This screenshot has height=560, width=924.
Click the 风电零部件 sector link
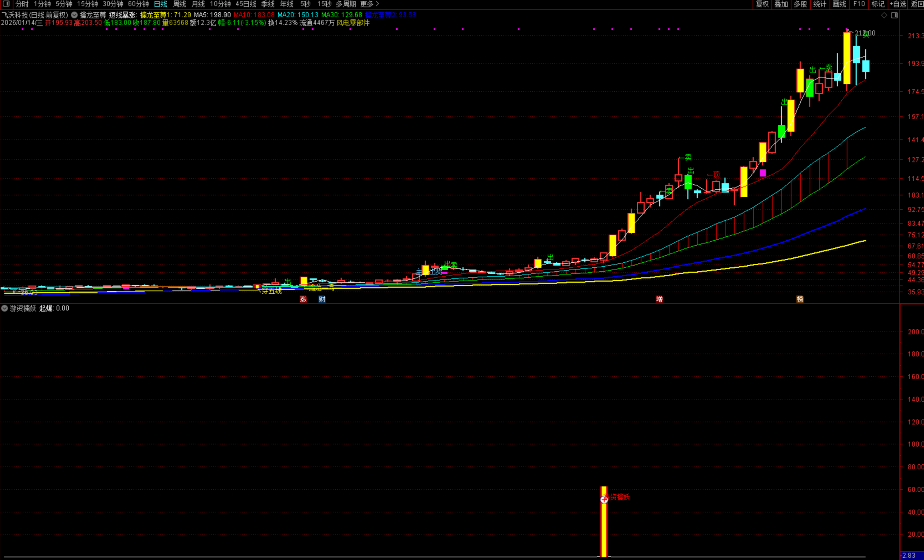tap(353, 23)
